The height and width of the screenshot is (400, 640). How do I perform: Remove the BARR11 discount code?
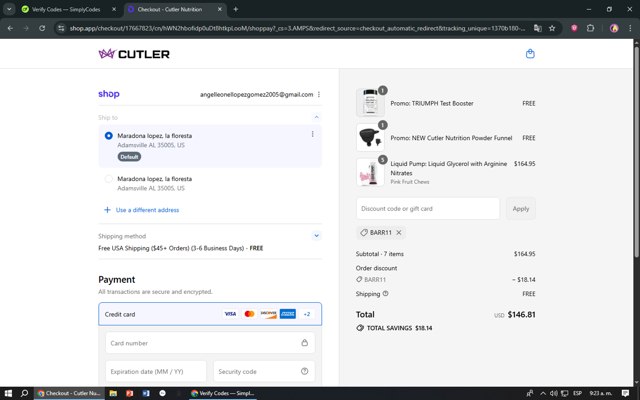tap(399, 232)
